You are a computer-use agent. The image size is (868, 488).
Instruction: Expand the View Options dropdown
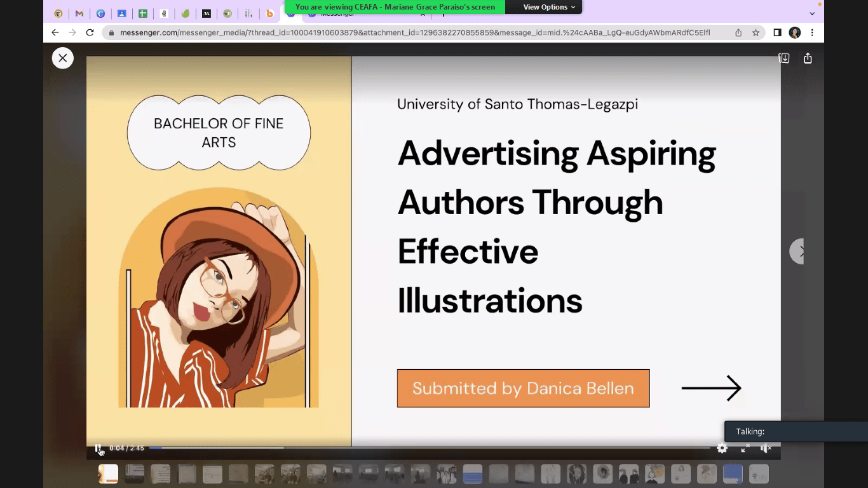pyautogui.click(x=549, y=7)
